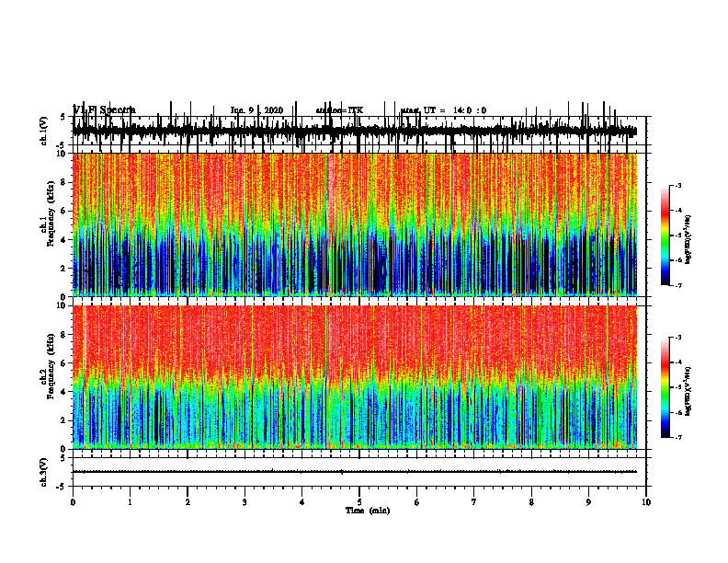Screen dimensions: 728x563
Task: Click the 'ch.3(V)' waveform axis label
Action: [x=43, y=472]
